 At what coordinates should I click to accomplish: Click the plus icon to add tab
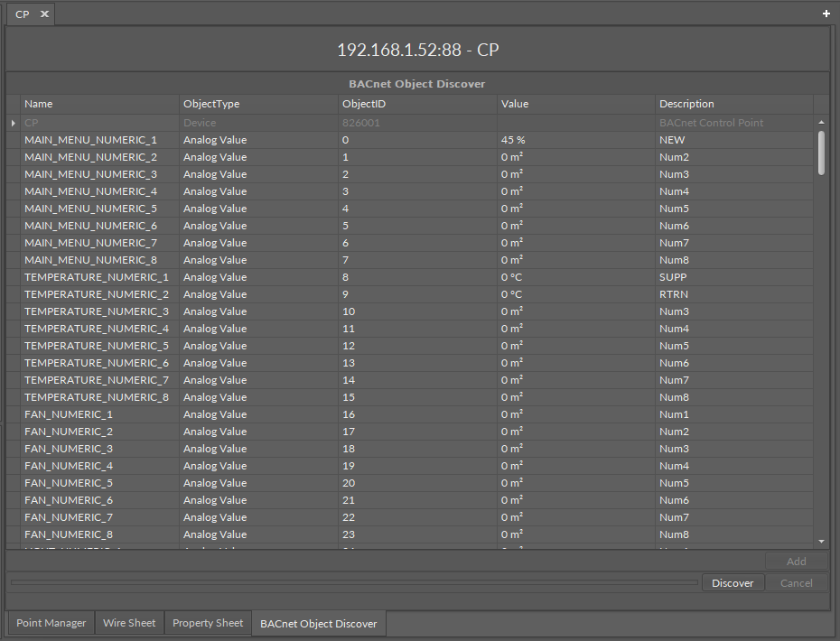[826, 14]
